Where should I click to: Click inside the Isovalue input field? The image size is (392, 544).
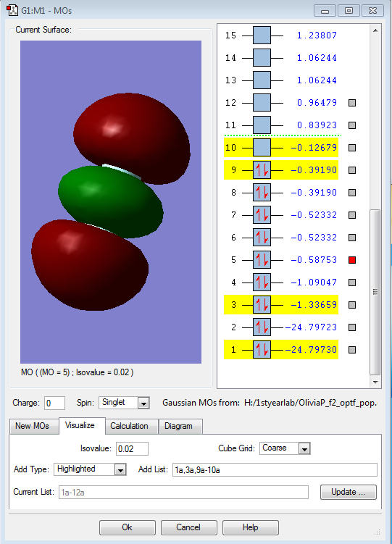pyautogui.click(x=132, y=448)
